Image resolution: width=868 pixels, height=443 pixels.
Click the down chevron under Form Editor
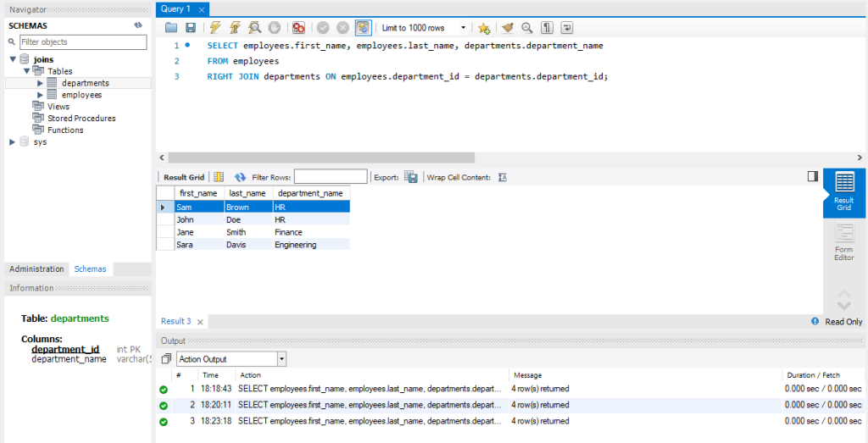(844, 305)
